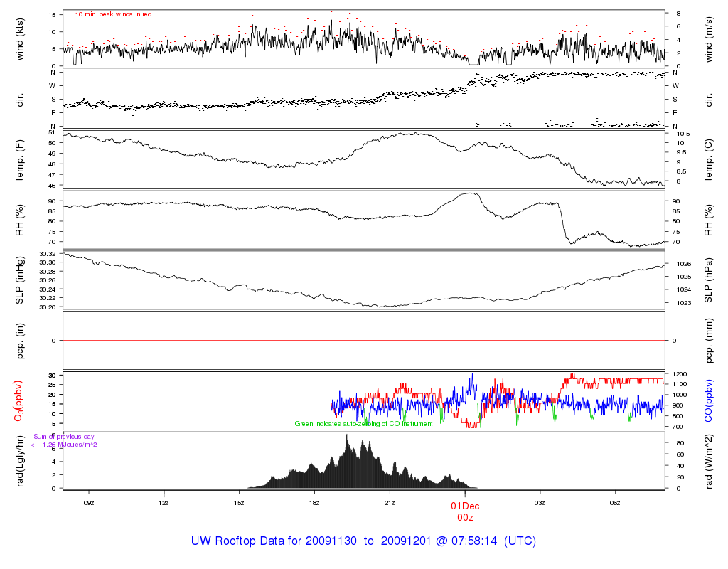Click 'Green indicates auto-zeroing of CO instrument' note
This screenshot has height=569, width=728.
[x=363, y=424]
